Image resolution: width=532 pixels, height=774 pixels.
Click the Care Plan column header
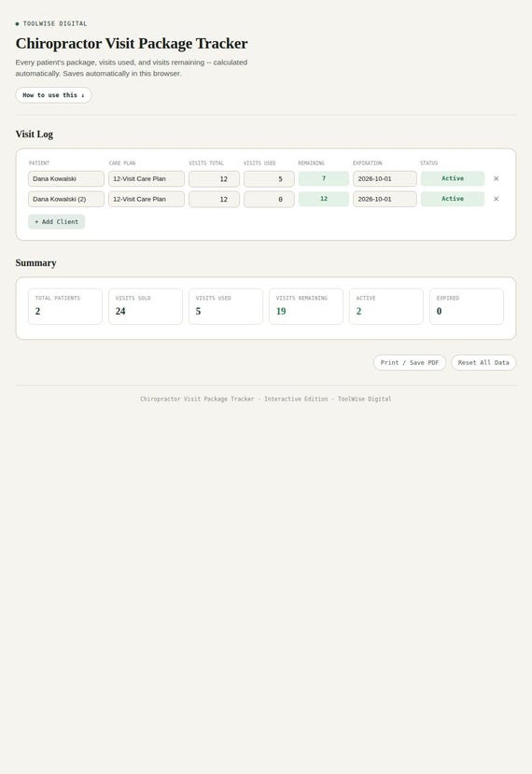(x=122, y=162)
